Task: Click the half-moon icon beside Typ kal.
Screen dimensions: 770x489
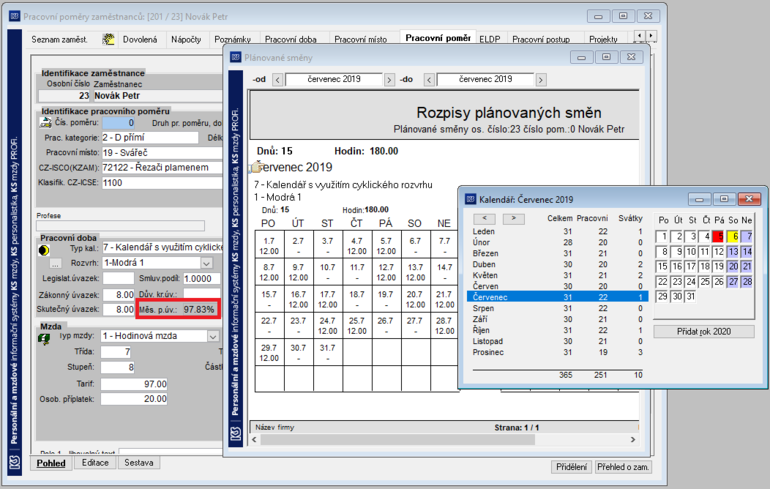Action: (44, 250)
